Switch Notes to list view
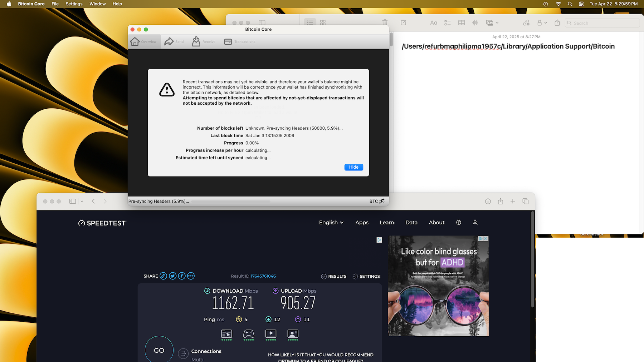Viewport: 644px width, 362px height. pos(310,23)
